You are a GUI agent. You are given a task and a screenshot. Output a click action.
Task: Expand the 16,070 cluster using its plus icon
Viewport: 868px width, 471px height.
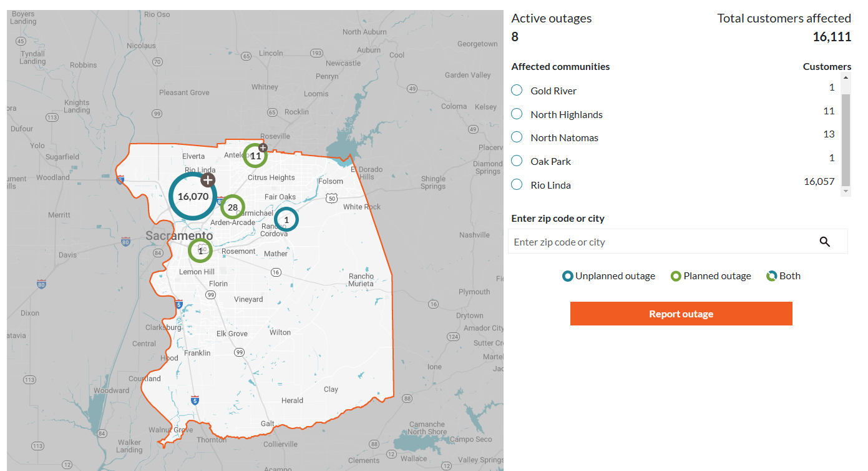[208, 179]
